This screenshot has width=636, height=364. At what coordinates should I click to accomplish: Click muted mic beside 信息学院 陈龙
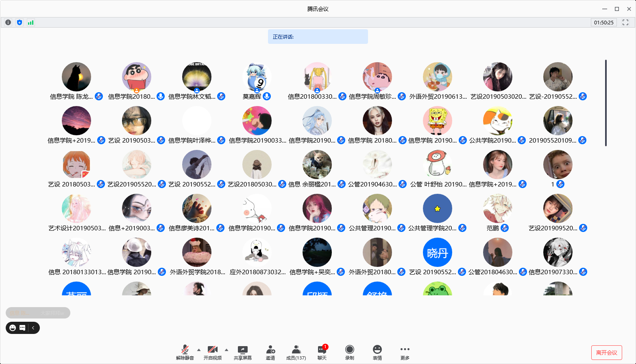[99, 96]
